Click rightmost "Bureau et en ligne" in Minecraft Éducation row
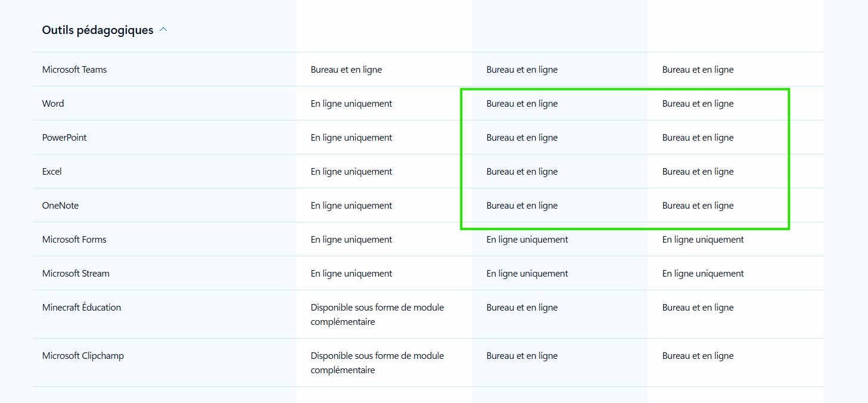The width and height of the screenshot is (868, 403). coord(698,308)
